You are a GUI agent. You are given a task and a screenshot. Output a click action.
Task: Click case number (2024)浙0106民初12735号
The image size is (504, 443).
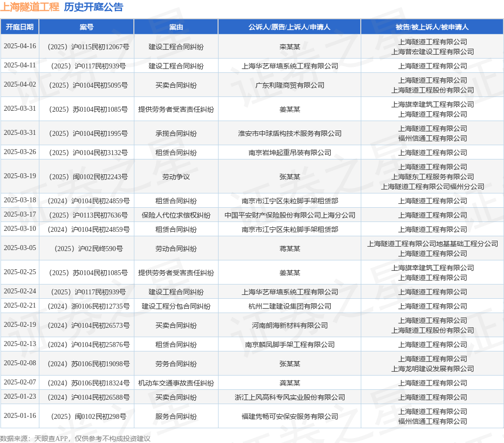coord(89,306)
